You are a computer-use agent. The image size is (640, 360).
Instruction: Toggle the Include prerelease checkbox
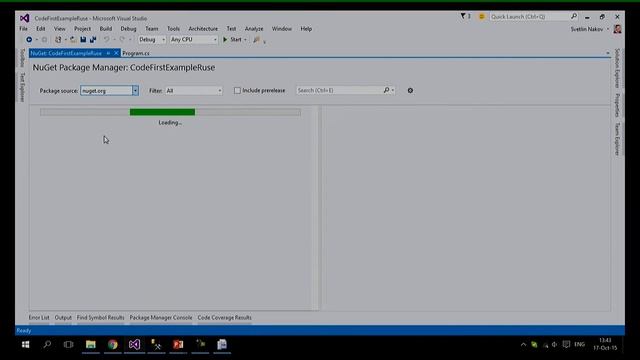pos(237,91)
